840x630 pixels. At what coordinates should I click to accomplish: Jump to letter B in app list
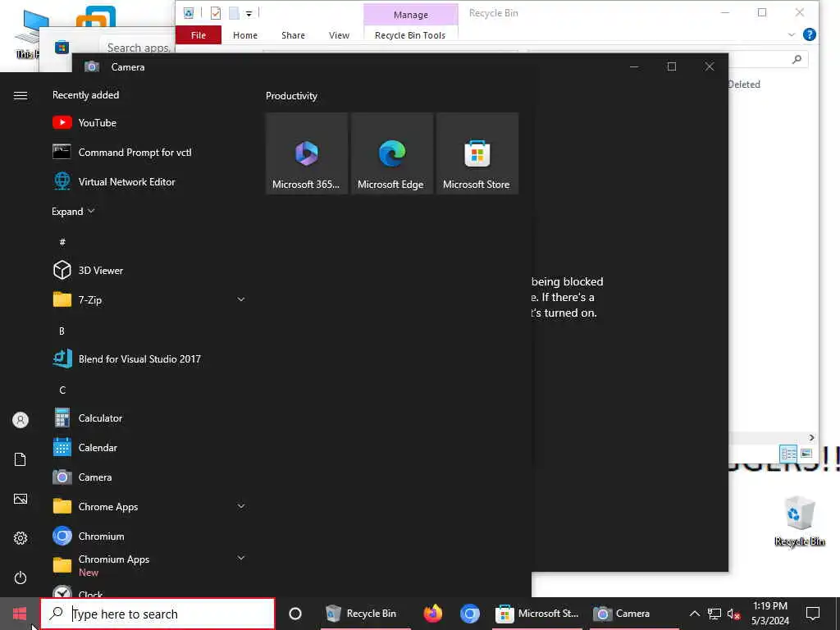point(62,331)
